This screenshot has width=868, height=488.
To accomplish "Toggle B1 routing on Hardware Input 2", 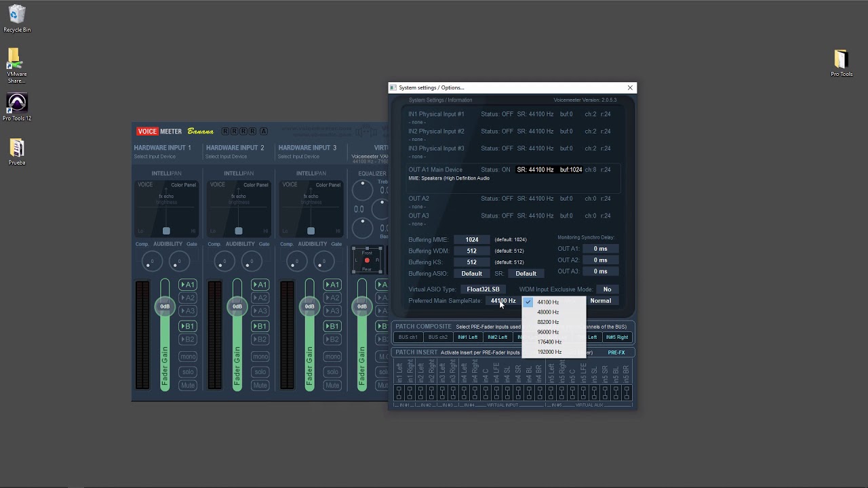I will [260, 326].
